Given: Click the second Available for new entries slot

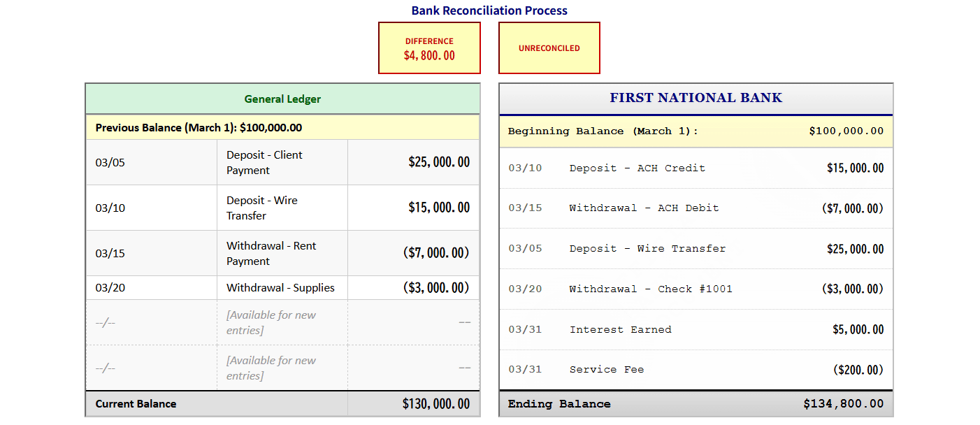Looking at the screenshot, I should tap(282, 368).
